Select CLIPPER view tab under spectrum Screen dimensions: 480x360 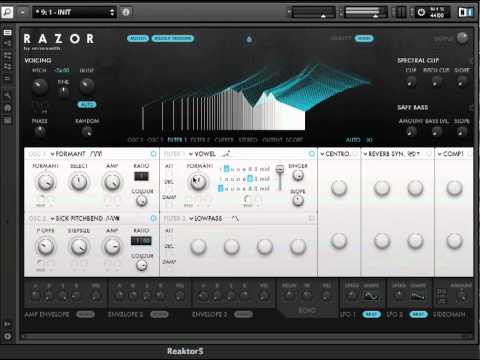click(224, 140)
